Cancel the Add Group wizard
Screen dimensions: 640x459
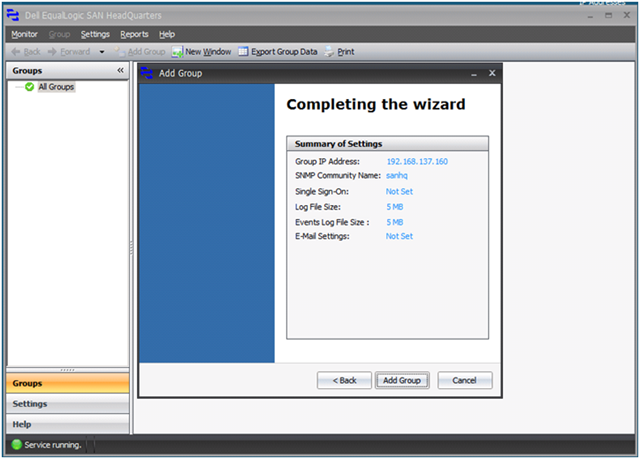464,380
